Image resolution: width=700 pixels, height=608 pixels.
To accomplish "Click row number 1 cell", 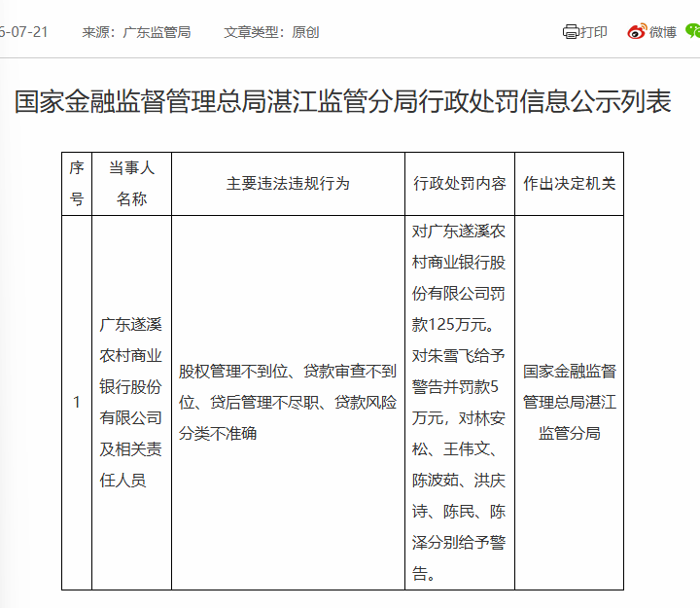I will 77,403.
